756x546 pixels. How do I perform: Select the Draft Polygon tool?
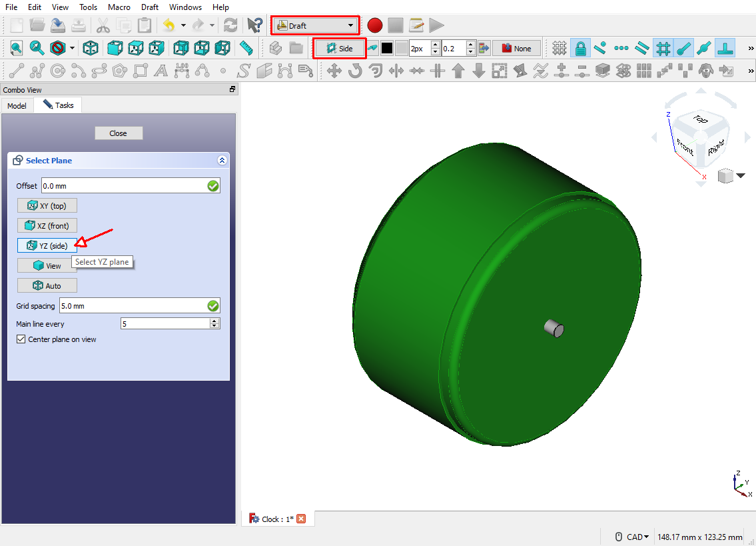pyautogui.click(x=120, y=71)
